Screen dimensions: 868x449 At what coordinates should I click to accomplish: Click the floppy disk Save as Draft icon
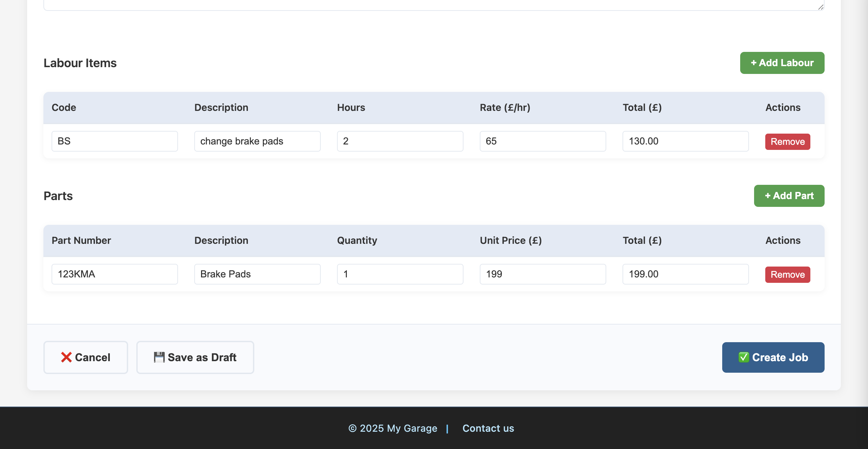(159, 357)
